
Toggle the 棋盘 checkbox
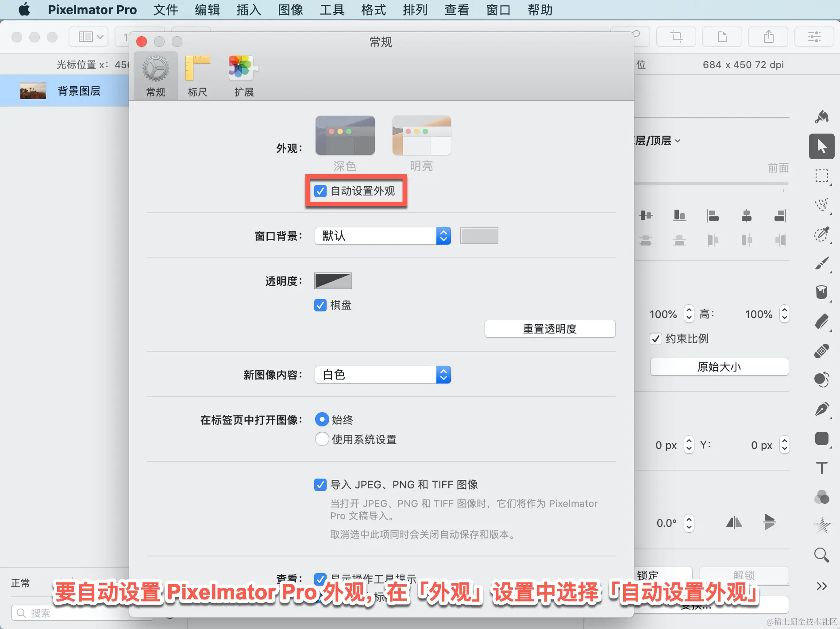320,305
